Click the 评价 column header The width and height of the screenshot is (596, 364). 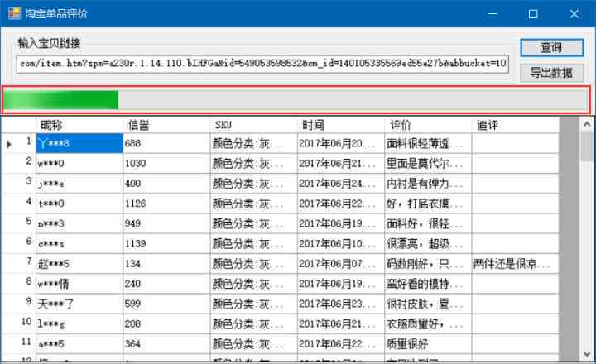pyautogui.click(x=428, y=125)
